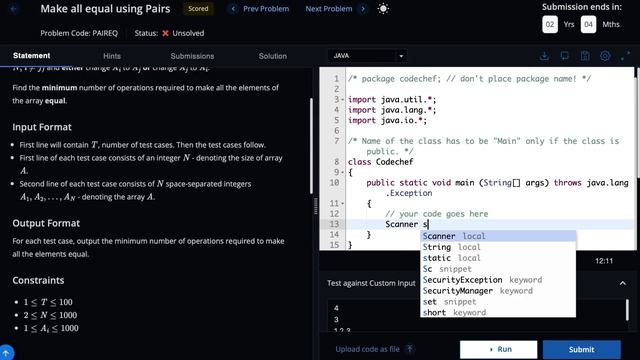Collapse the Test against Custom Input panel

pos(622,283)
